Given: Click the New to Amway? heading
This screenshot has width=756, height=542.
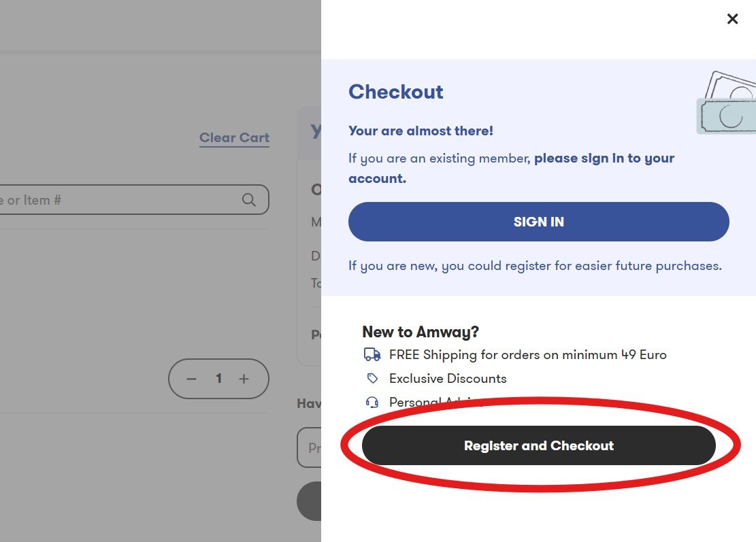Looking at the screenshot, I should coord(421,332).
